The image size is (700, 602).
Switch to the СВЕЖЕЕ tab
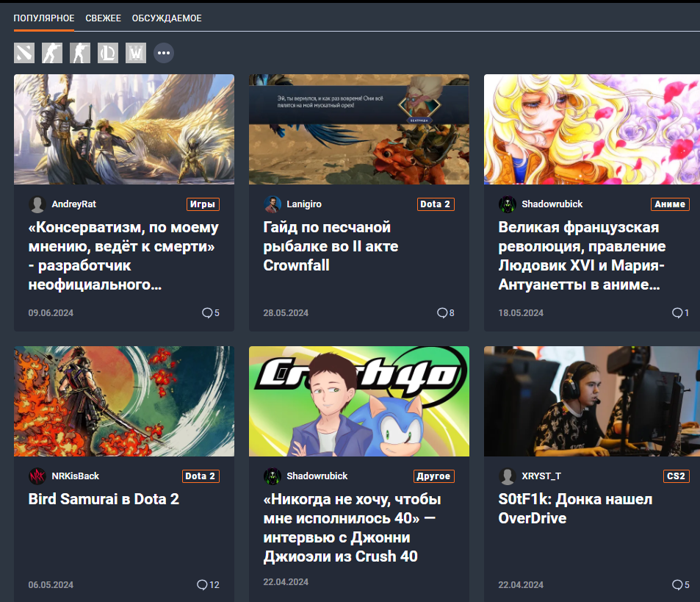coord(103,18)
